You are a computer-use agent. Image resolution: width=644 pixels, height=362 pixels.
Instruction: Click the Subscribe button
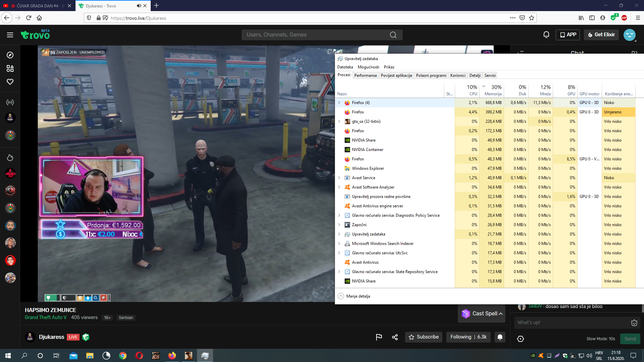click(x=424, y=337)
